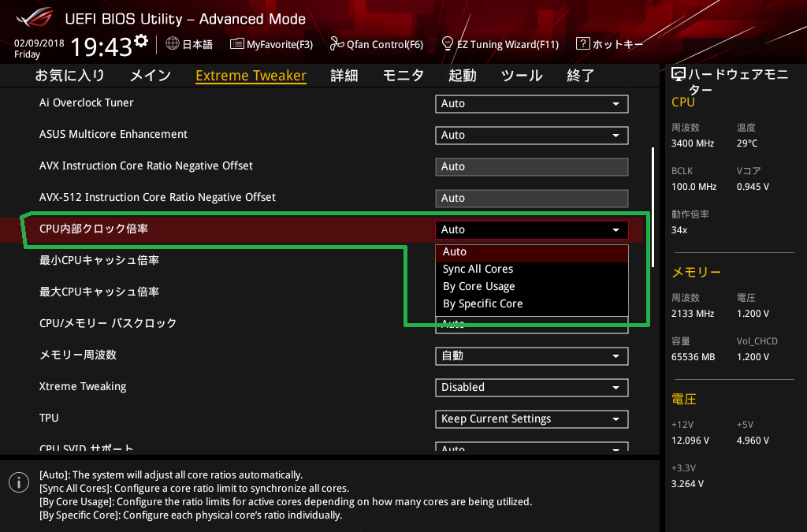Click the EZ Tuning Wizard bulb icon
This screenshot has width=807, height=532.
(448, 43)
